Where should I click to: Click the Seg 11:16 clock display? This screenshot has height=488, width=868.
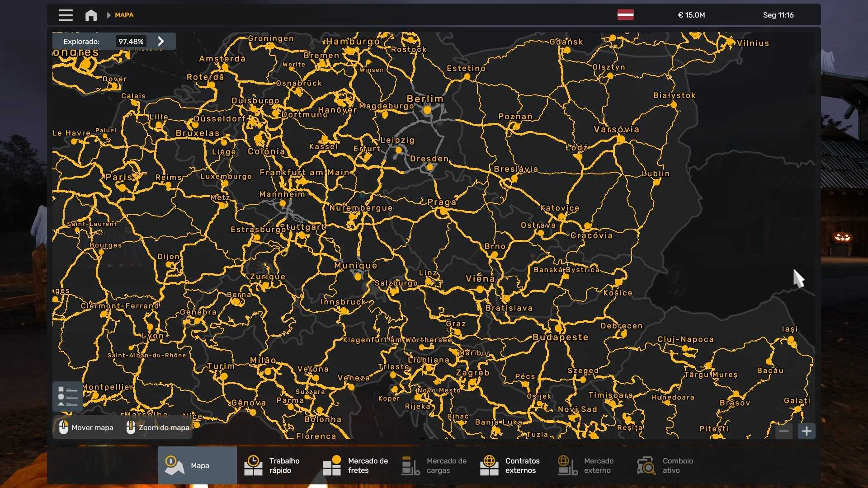point(778,15)
